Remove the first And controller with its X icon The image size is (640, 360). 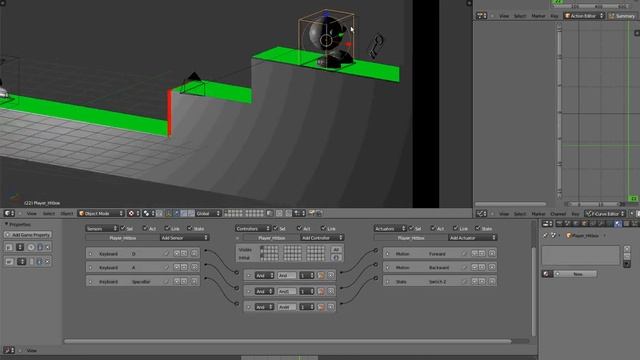[x=331, y=276]
